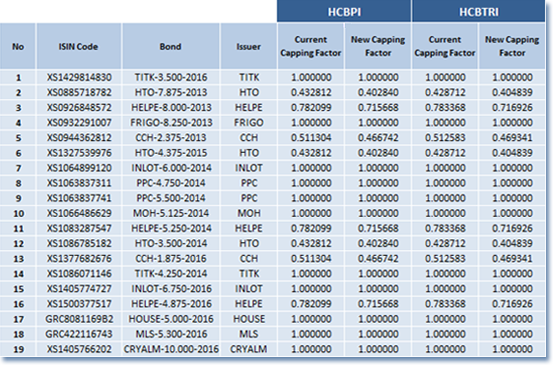
Task: Click ISIN cell GRC8081169B2
Action: click(x=79, y=319)
